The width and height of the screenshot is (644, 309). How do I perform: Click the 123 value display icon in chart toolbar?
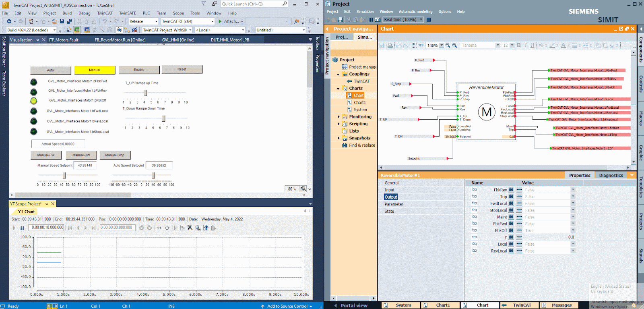[421, 46]
